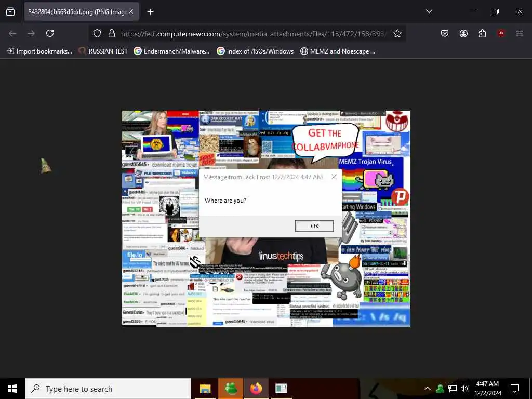Reload the current page
The image size is (532, 399).
click(x=50, y=33)
